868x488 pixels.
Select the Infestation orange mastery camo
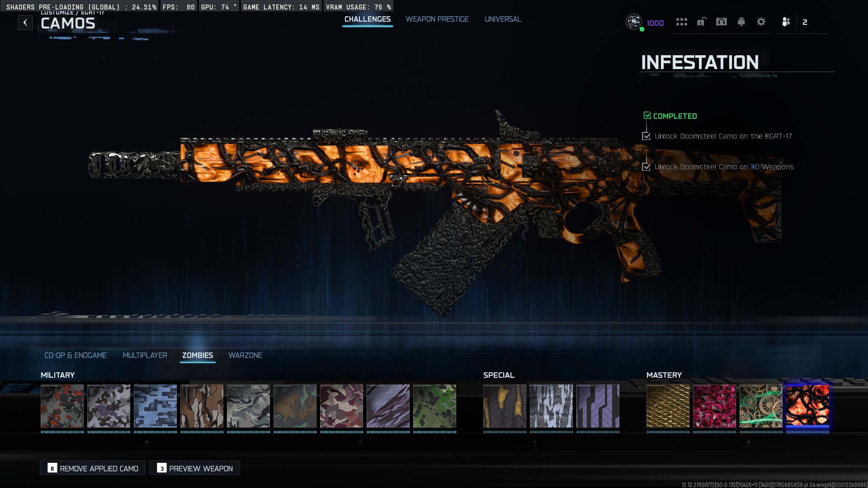pyautogui.click(x=808, y=406)
